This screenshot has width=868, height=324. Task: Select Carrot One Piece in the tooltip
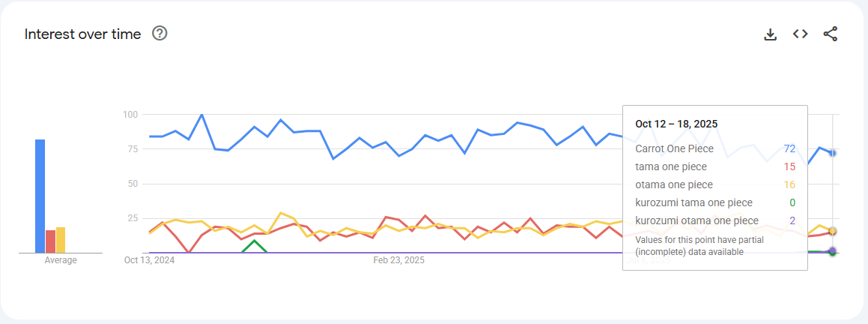[x=715, y=148]
